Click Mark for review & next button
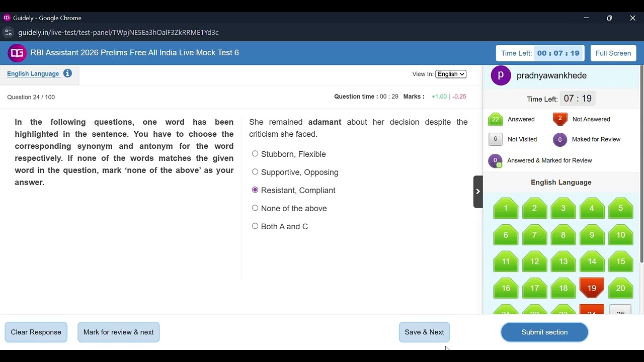The image size is (644, 362). click(x=119, y=332)
